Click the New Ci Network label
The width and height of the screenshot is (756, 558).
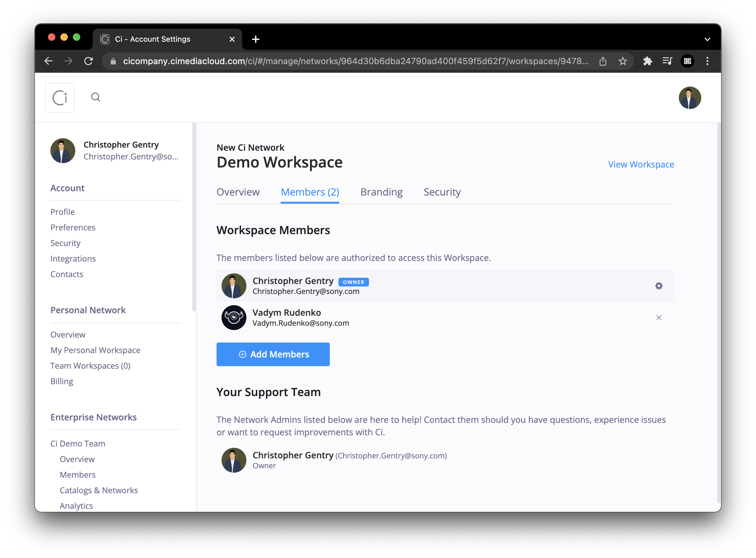tap(250, 148)
